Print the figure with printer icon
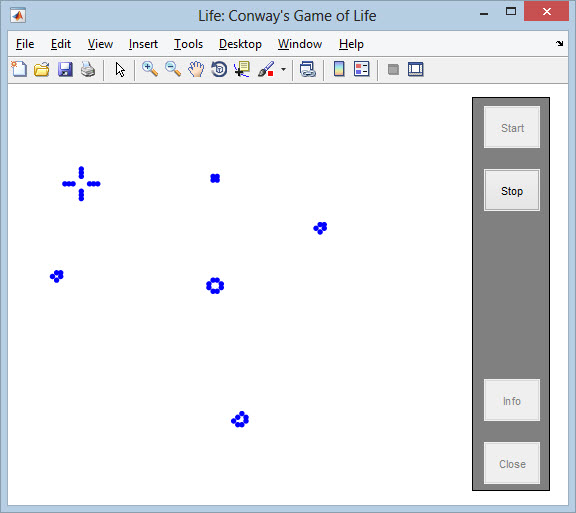Viewport: 576px width, 513px height. pos(88,69)
